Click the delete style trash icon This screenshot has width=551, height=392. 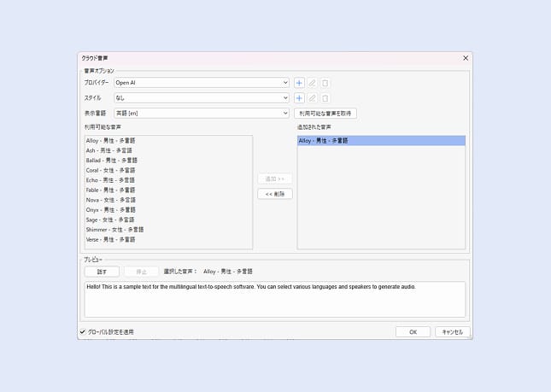pyautogui.click(x=325, y=98)
